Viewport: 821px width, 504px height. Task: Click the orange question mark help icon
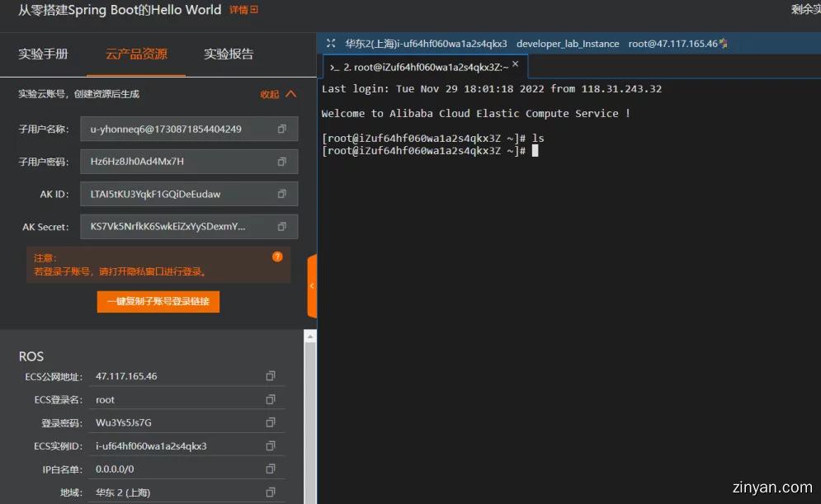(277, 257)
